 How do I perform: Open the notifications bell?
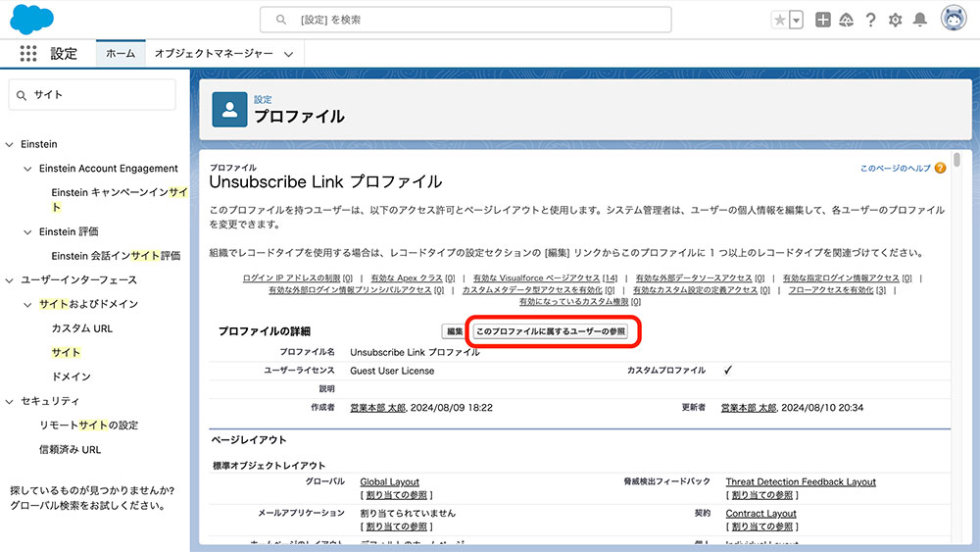tap(920, 20)
